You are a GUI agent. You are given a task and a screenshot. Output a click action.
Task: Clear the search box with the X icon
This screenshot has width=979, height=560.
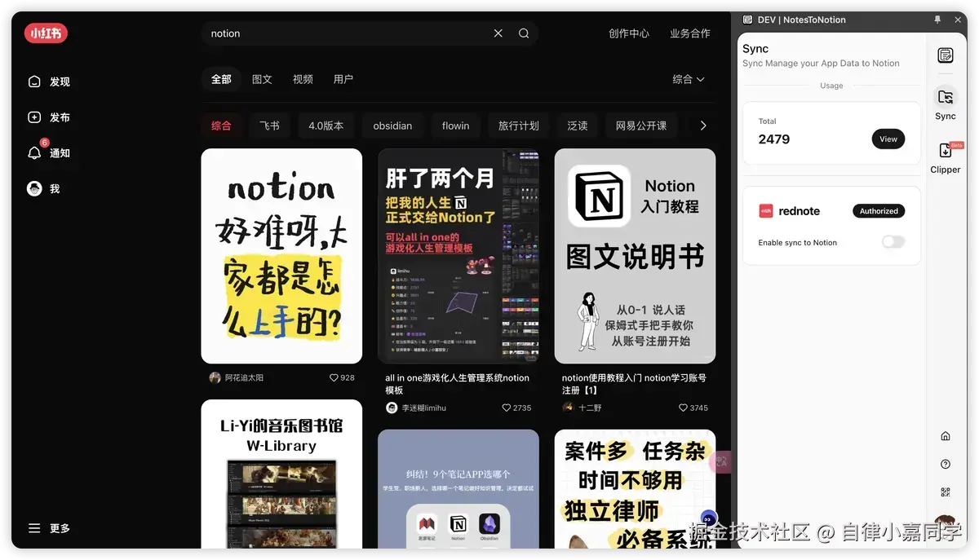tap(498, 33)
